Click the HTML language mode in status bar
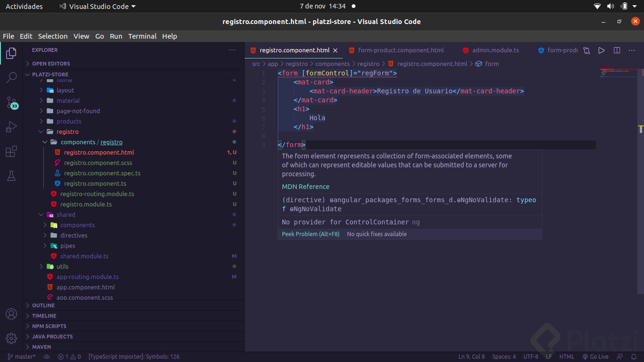 pos(567,357)
